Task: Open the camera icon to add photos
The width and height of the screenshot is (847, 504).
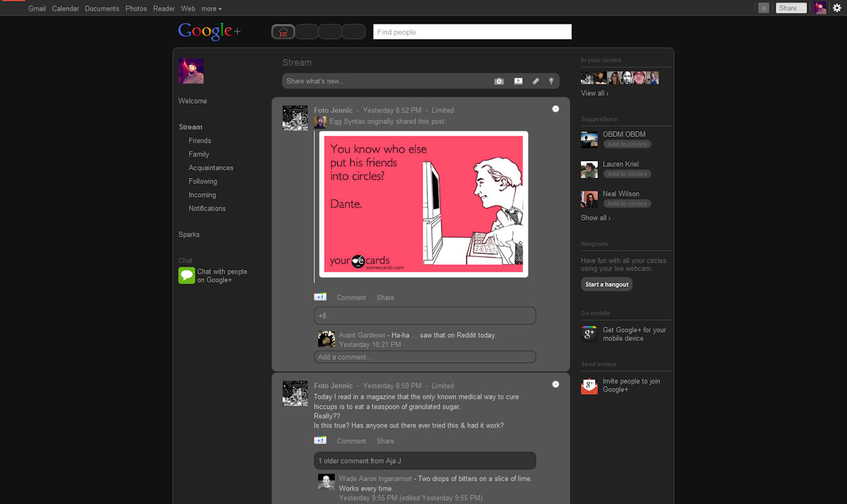Action: pos(499,81)
